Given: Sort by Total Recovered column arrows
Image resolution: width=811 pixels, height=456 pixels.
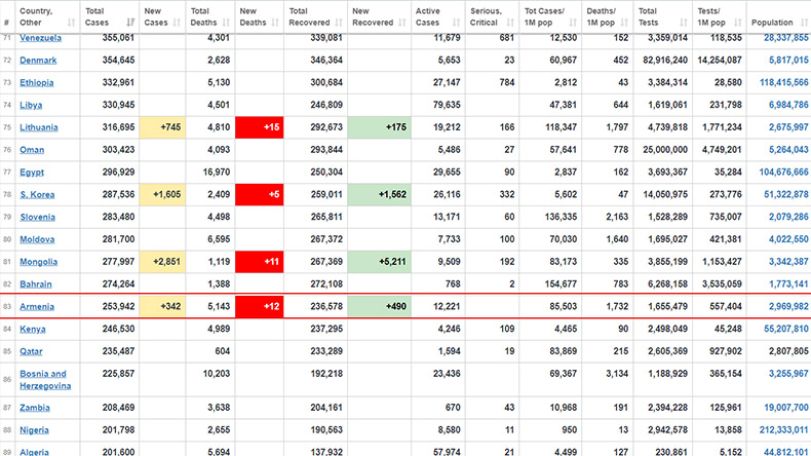Looking at the screenshot, I should coord(339,22).
